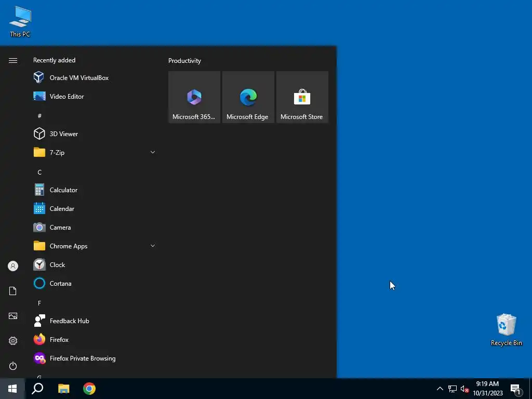This screenshot has height=399, width=532.
Task: Open File Explorer from taskbar
Action: pyautogui.click(x=63, y=389)
